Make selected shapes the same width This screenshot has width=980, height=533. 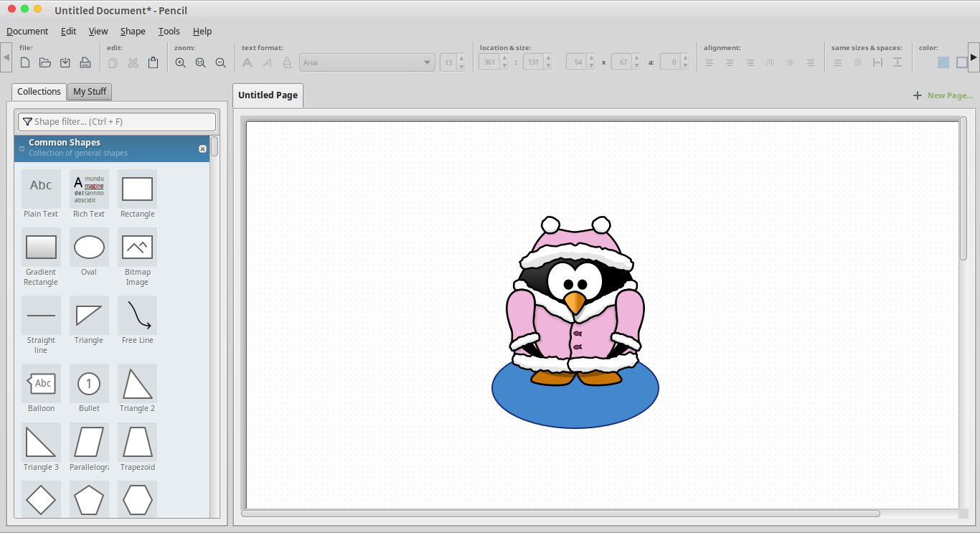point(837,63)
